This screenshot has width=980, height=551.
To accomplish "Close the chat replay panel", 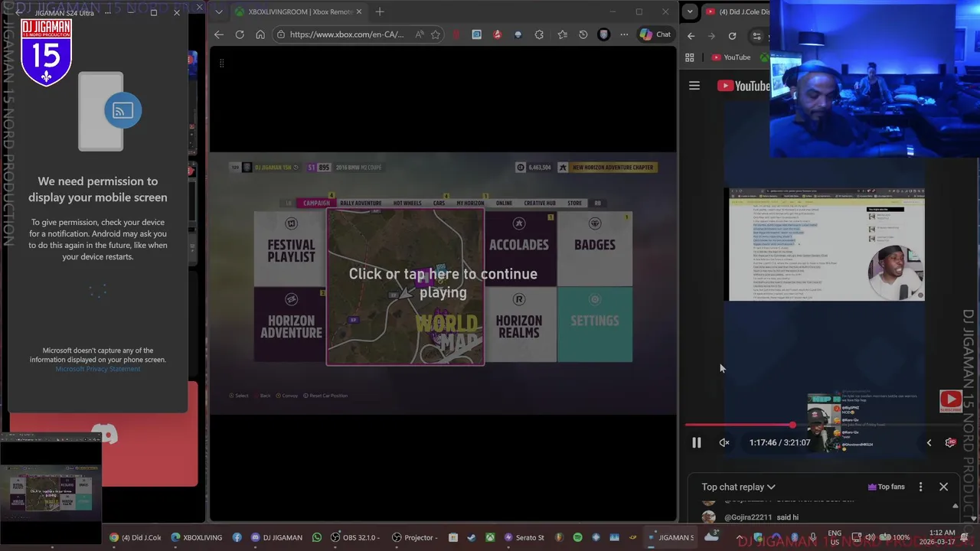I will [944, 487].
